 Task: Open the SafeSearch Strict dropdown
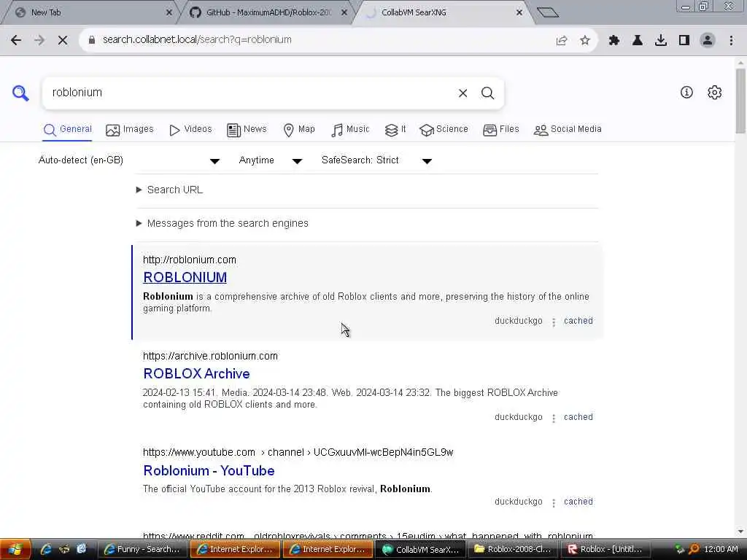click(x=376, y=160)
